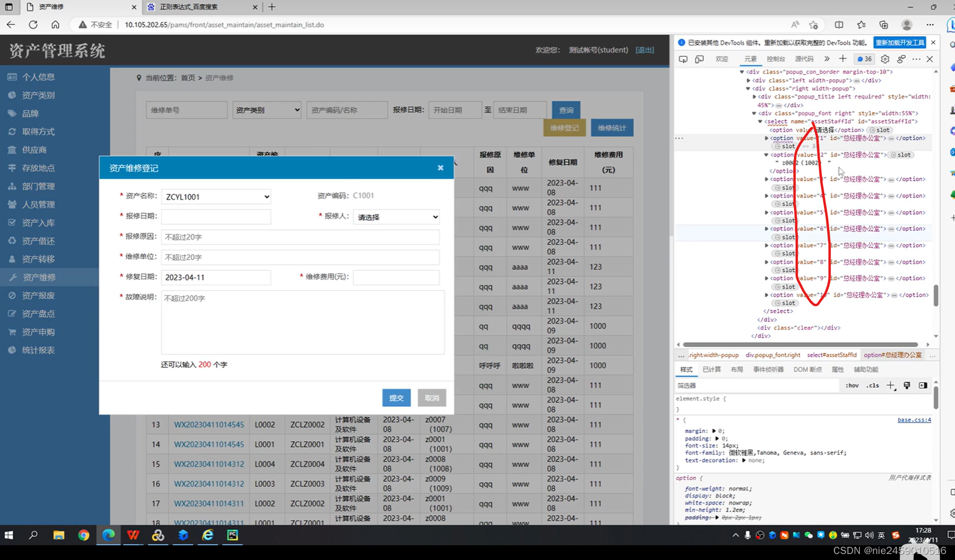
Task: Click the WX20230411014545 link in row 13
Action: point(209,424)
